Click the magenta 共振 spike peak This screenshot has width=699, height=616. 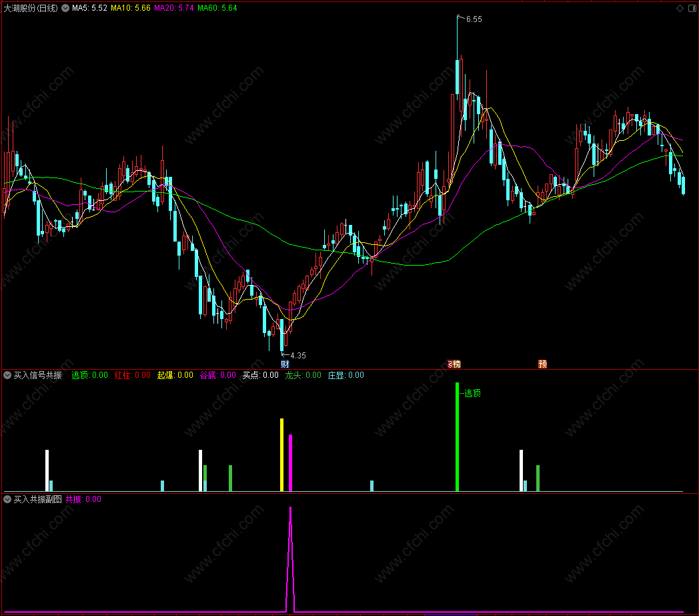[x=291, y=509]
